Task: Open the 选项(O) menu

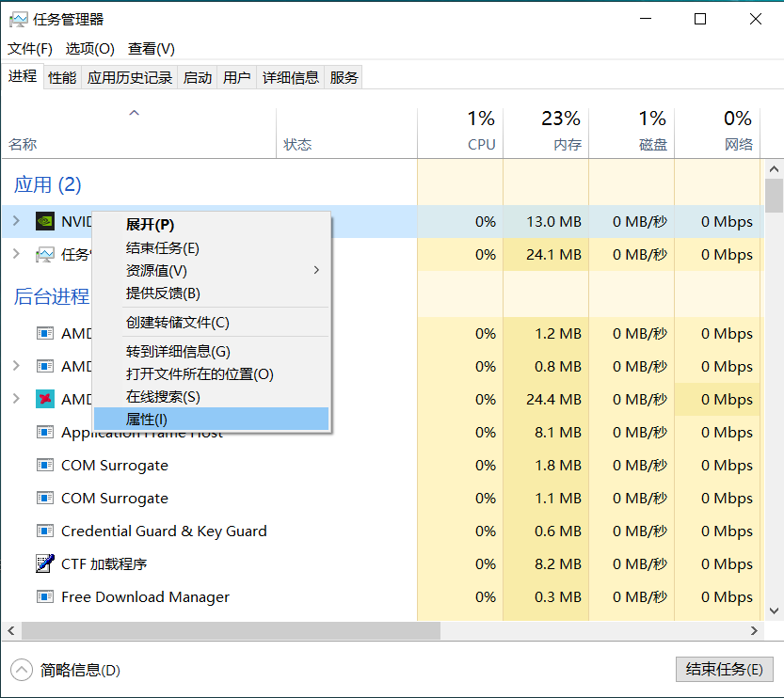Action: 89,49
